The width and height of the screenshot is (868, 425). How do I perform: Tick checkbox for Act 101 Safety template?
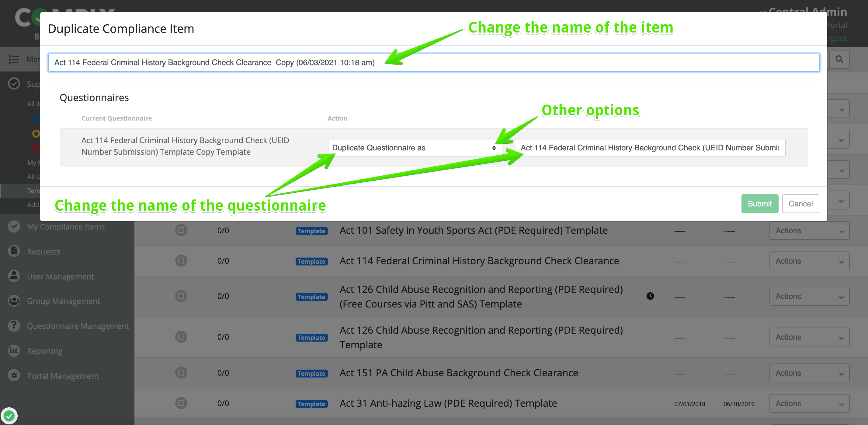point(181,230)
